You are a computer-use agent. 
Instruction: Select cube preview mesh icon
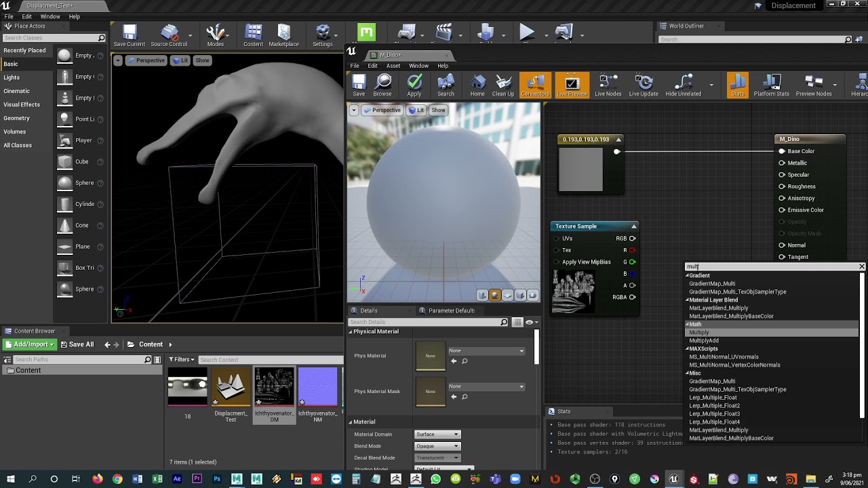pyautogui.click(x=520, y=295)
